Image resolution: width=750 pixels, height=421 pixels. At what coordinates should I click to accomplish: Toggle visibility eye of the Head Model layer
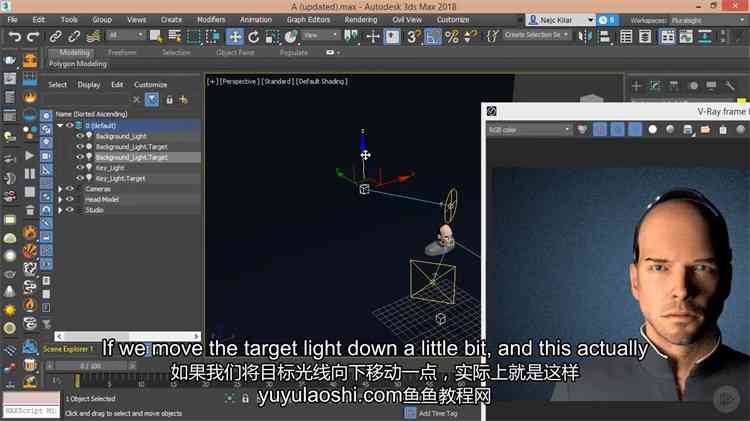coord(70,199)
